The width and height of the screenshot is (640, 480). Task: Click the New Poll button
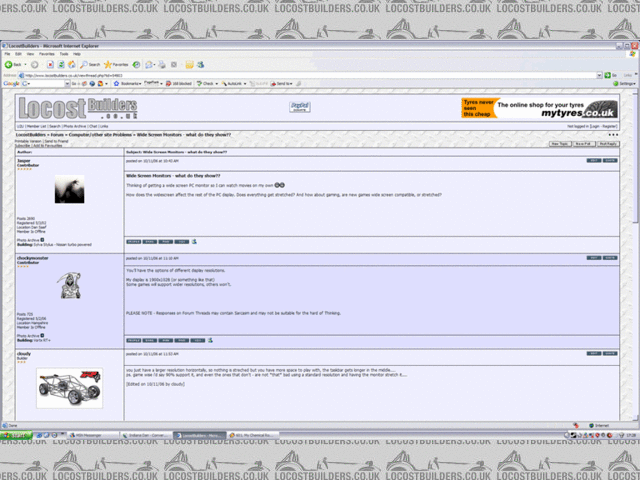pyautogui.click(x=584, y=144)
